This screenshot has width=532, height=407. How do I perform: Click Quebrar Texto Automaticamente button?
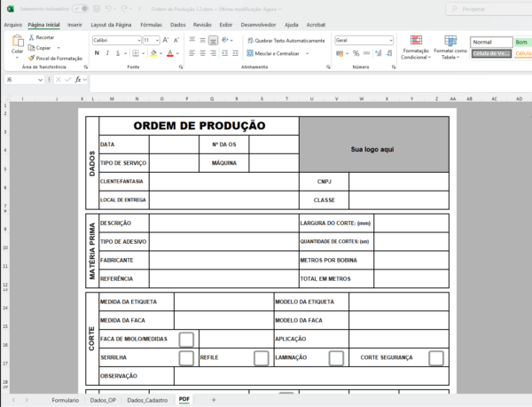pyautogui.click(x=286, y=41)
